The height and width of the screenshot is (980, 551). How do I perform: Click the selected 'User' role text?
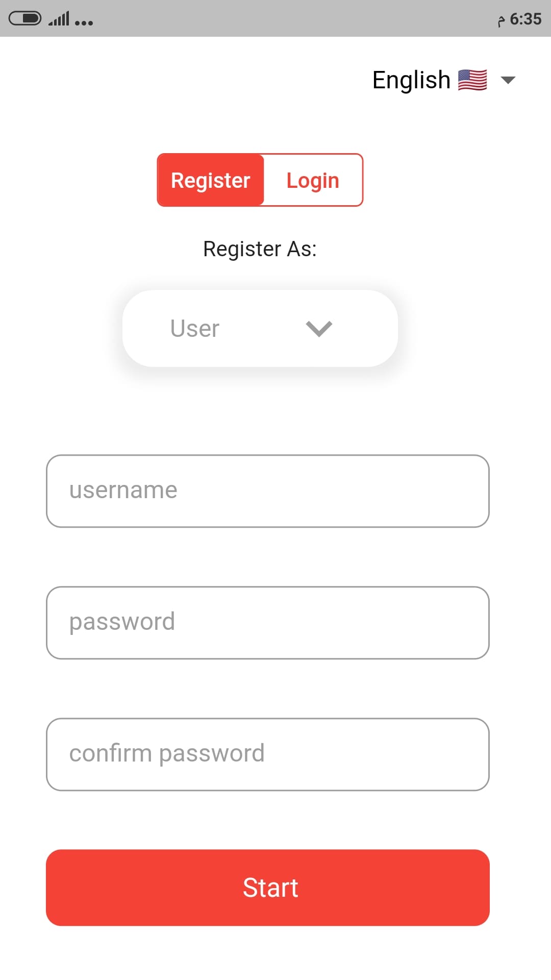[195, 328]
